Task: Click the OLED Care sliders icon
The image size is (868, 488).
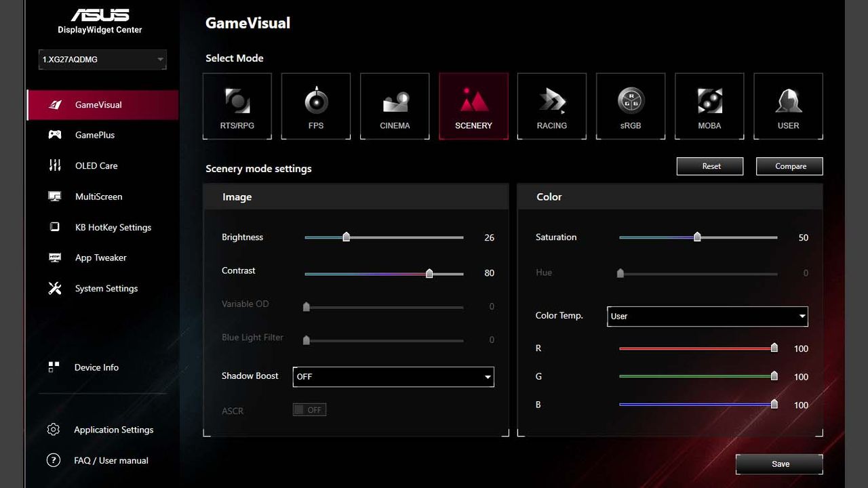Action: pos(55,165)
